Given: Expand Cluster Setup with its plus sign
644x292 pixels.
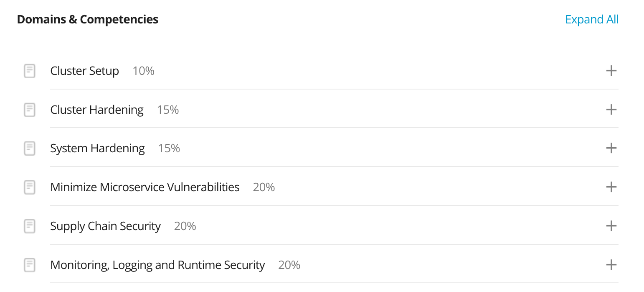Looking at the screenshot, I should pos(611,71).
